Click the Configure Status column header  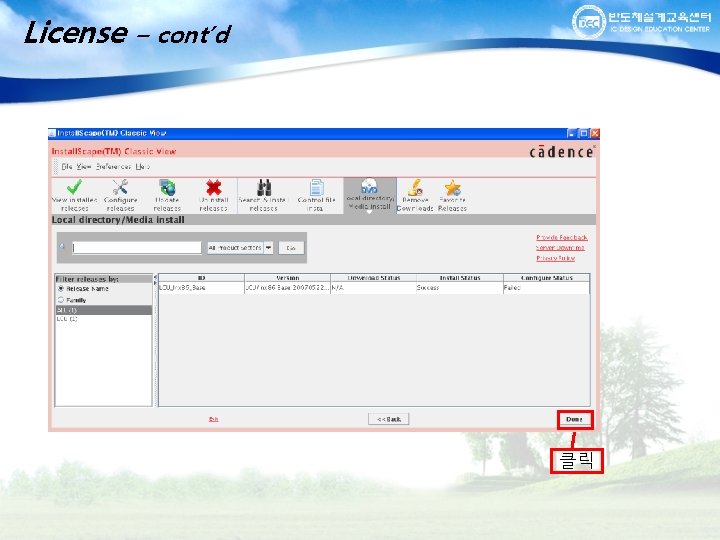(546, 278)
